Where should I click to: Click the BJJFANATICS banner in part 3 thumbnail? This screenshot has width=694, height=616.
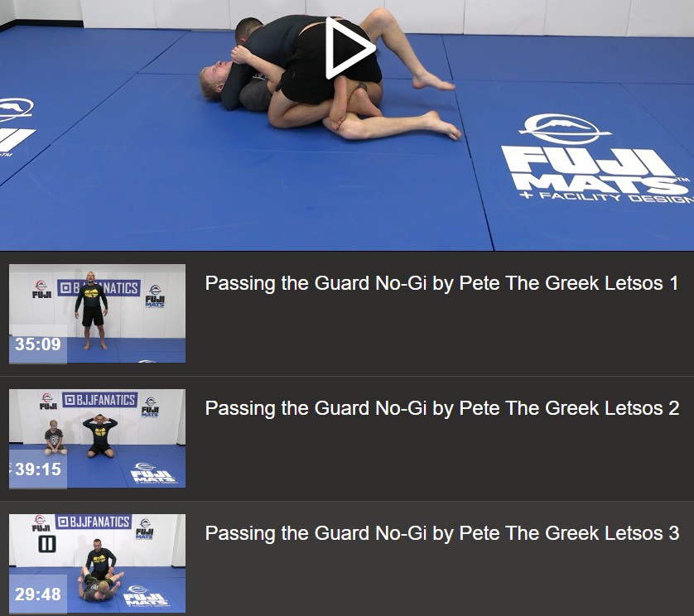tap(94, 522)
